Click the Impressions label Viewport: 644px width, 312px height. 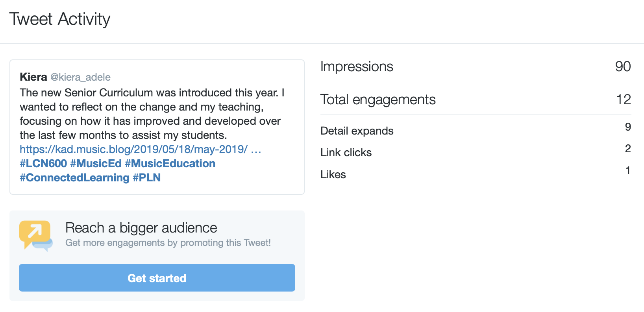click(x=357, y=67)
